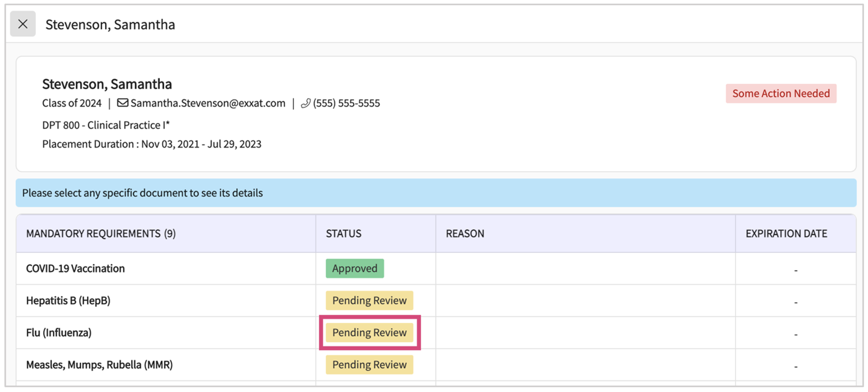Screen dimensions: 868x392
Task: Open the Samantha.Stevenson@exxat.com email address
Action: pos(208,103)
